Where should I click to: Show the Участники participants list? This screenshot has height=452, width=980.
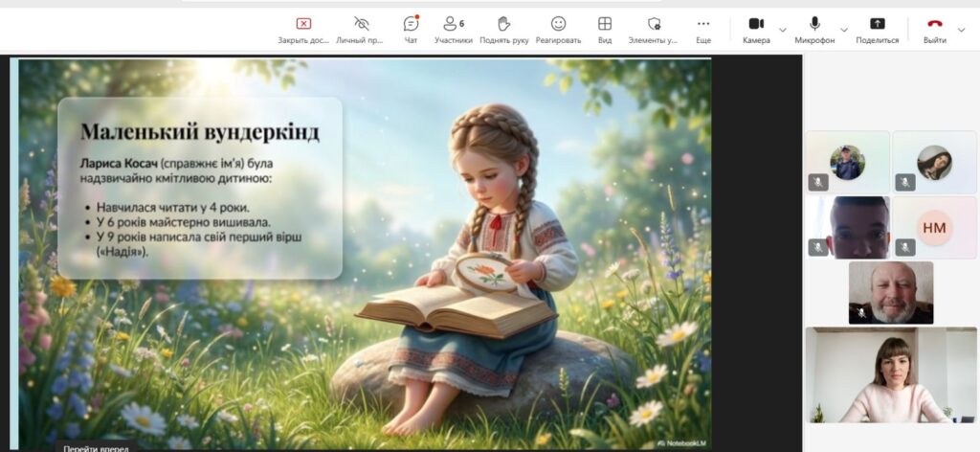click(453, 25)
